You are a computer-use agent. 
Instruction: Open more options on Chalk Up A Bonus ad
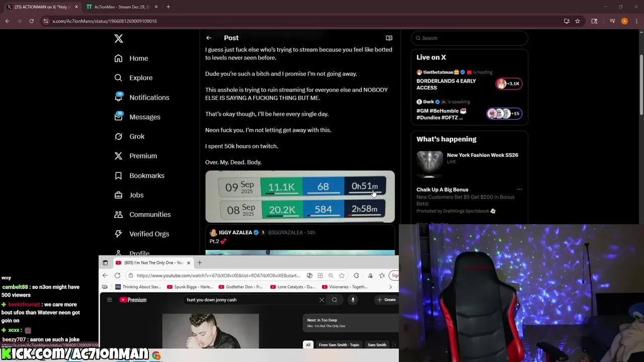tap(519, 190)
